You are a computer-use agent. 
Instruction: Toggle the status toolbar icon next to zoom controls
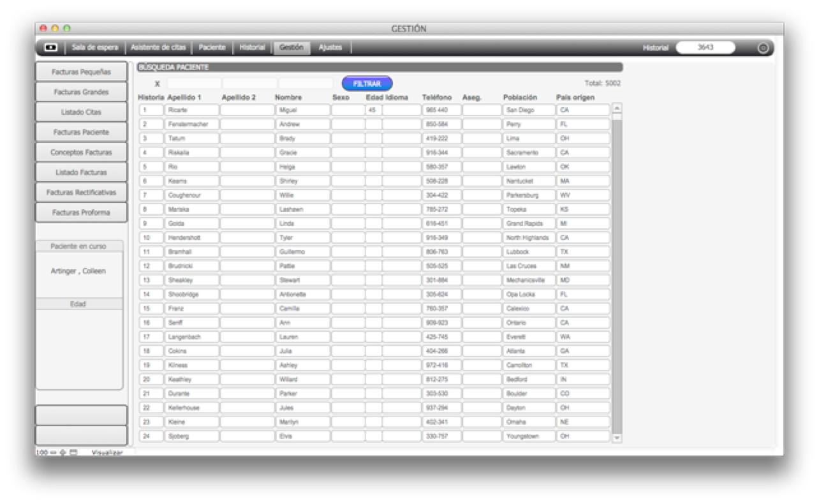(x=73, y=452)
